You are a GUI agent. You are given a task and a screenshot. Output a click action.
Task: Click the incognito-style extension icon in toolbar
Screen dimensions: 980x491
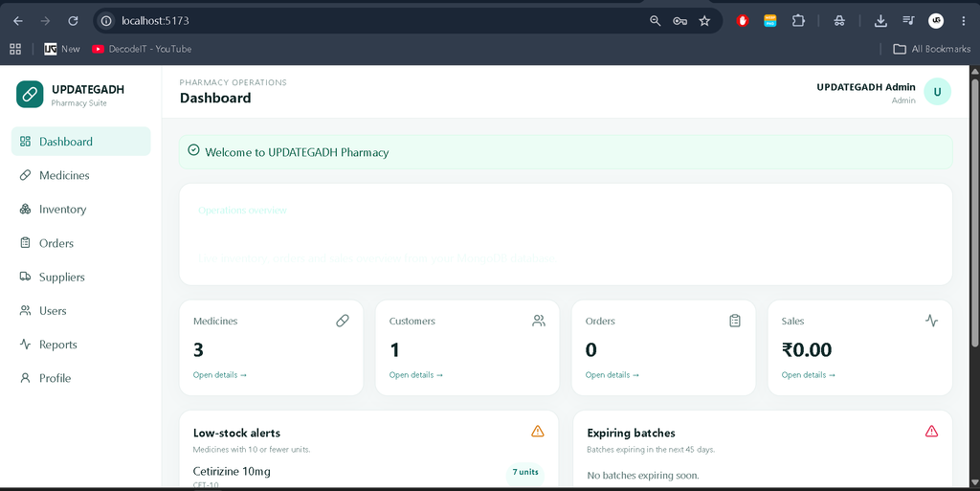point(839,21)
